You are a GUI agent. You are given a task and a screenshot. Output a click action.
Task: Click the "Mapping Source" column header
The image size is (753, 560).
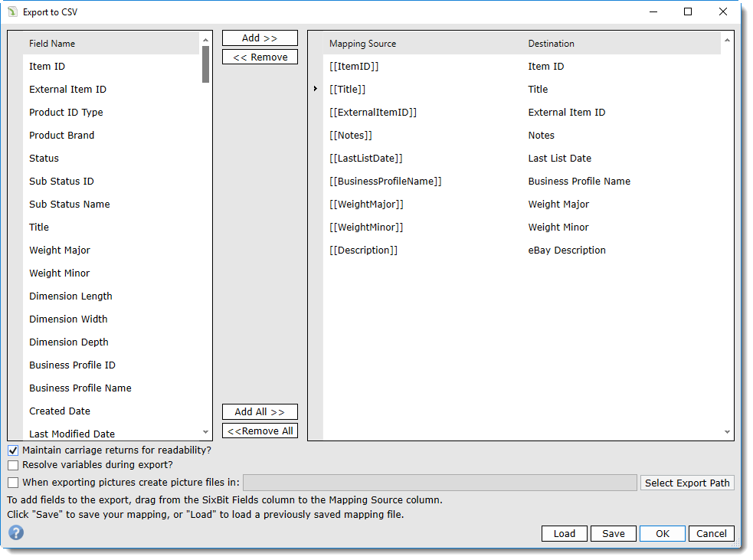[x=360, y=44]
